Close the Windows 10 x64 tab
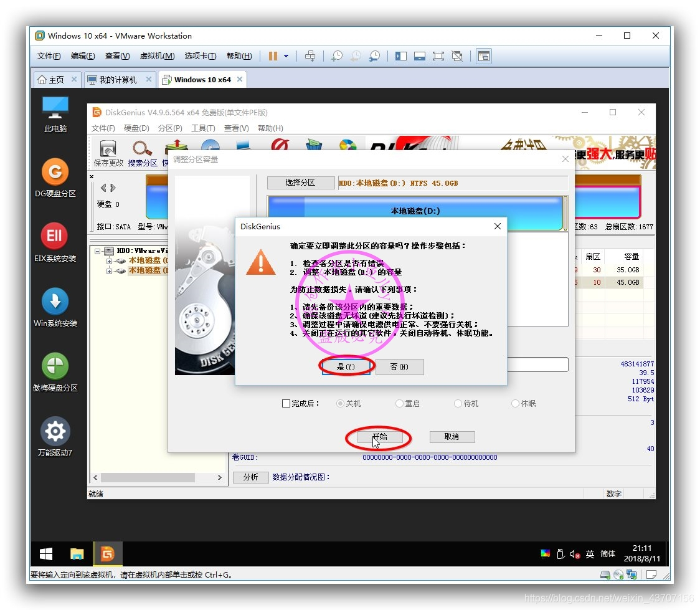Image resolution: width=700 pixels, height=610 pixels. click(x=240, y=79)
